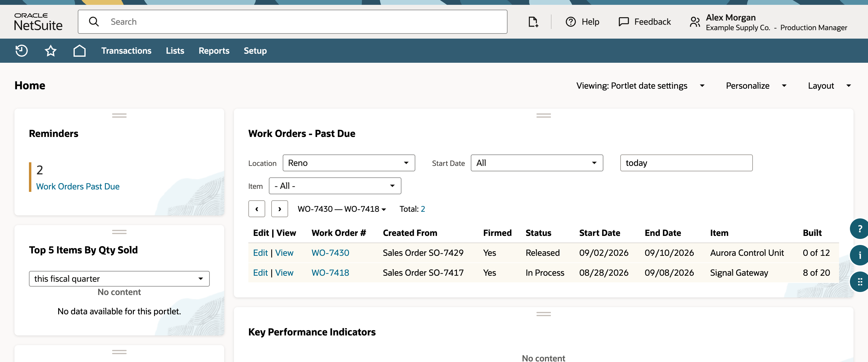Grab the Reminders portlet drag handle
The width and height of the screenshot is (868, 362).
click(x=119, y=115)
